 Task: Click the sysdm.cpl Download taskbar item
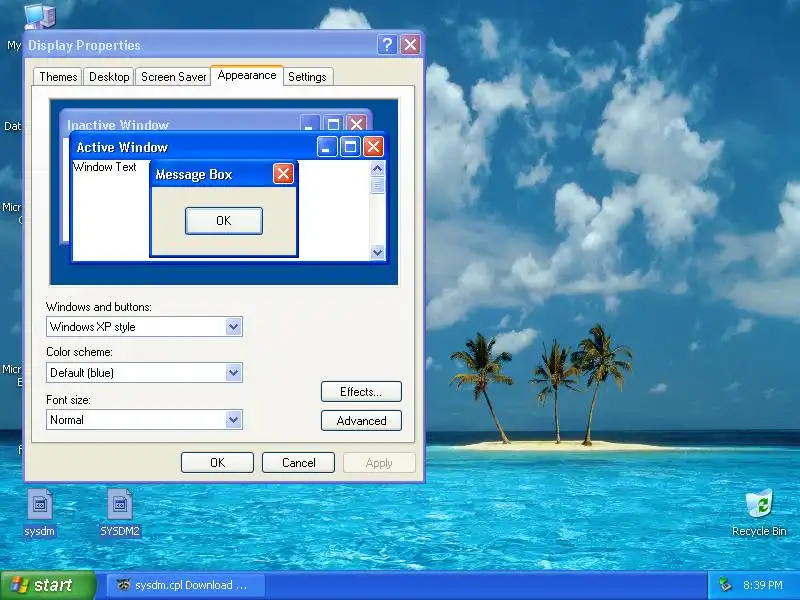pos(186,585)
